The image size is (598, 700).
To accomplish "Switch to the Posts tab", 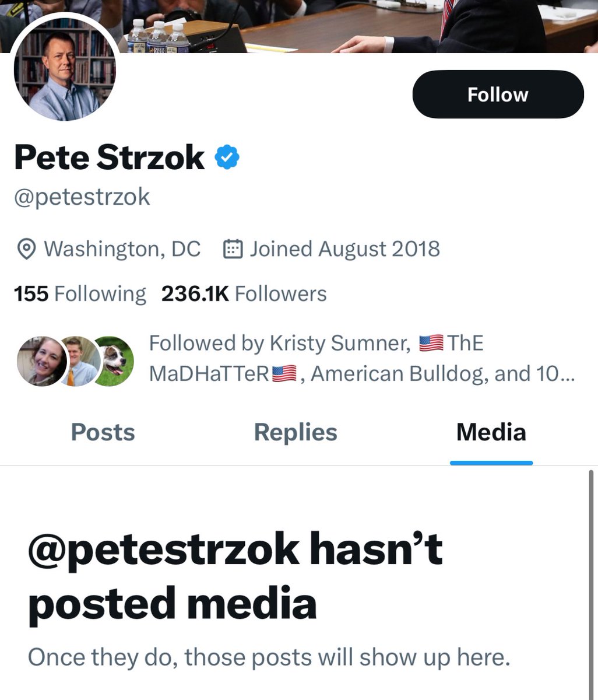I will 103,432.
